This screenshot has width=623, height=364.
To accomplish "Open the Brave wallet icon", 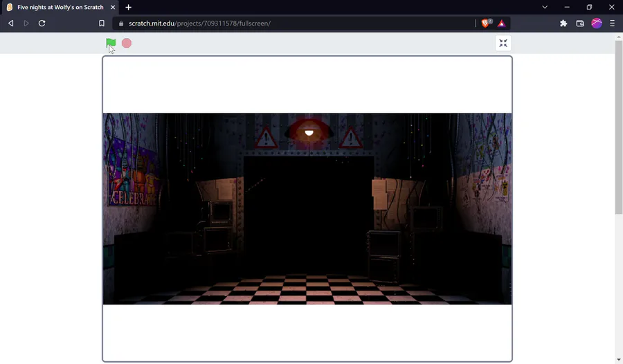I will tap(580, 24).
